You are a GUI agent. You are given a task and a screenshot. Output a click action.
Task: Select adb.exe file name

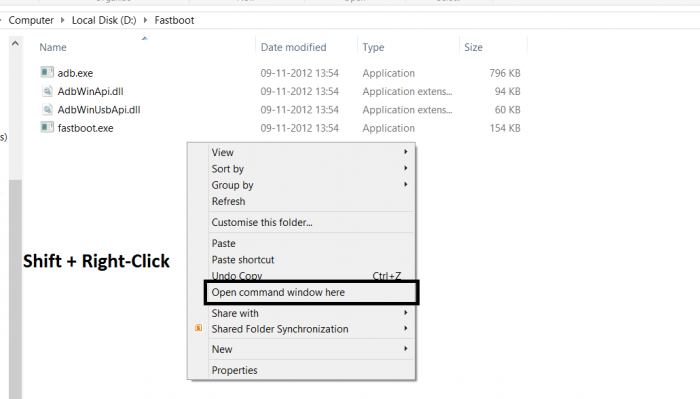(x=75, y=73)
